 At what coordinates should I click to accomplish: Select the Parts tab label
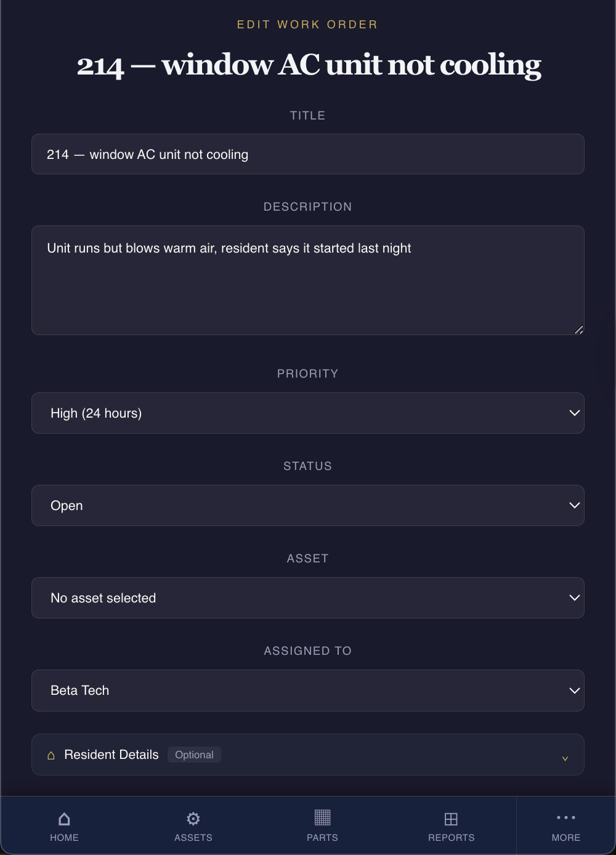click(322, 838)
